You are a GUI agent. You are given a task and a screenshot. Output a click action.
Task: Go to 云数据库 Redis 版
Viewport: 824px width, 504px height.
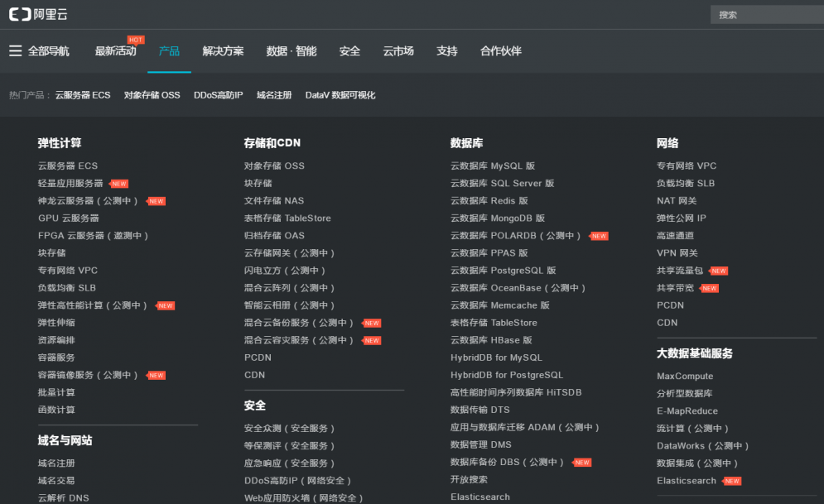[x=489, y=200]
